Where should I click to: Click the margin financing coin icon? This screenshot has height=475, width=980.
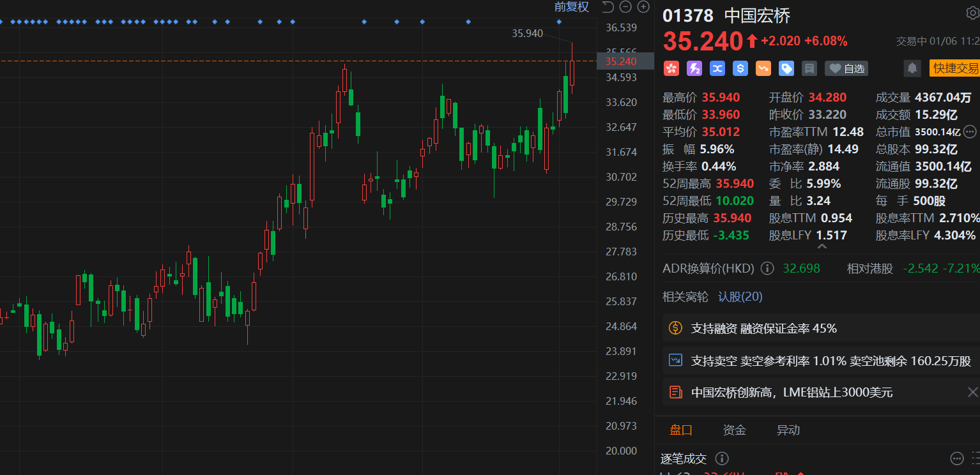(675, 328)
